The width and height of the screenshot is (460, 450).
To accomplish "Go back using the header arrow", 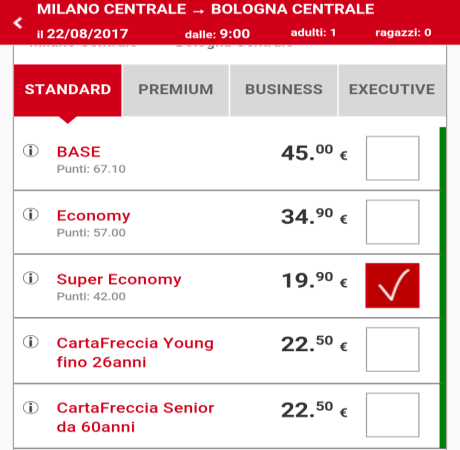I will point(18,23).
